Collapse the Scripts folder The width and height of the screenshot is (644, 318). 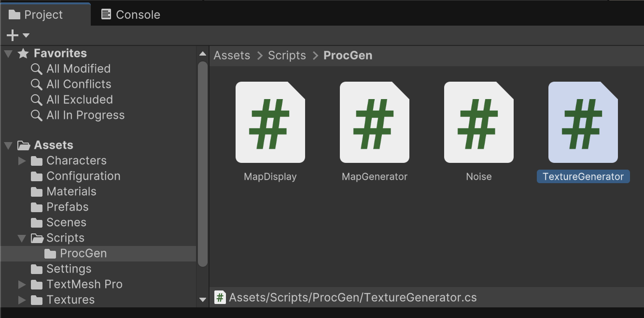pos(22,238)
